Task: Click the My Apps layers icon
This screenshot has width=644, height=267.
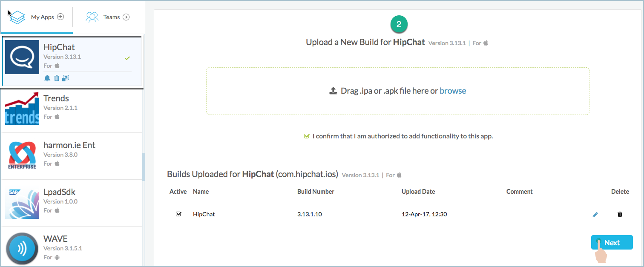Action: [17, 17]
